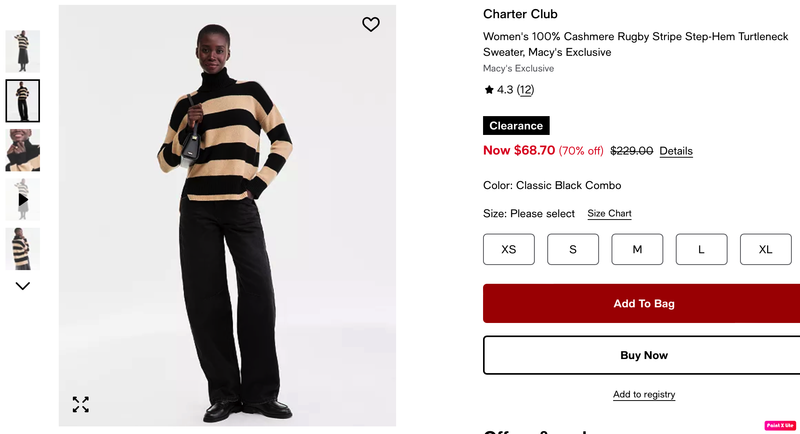The width and height of the screenshot is (800, 434).
Task: Open the 12 reviews link
Action: point(525,90)
